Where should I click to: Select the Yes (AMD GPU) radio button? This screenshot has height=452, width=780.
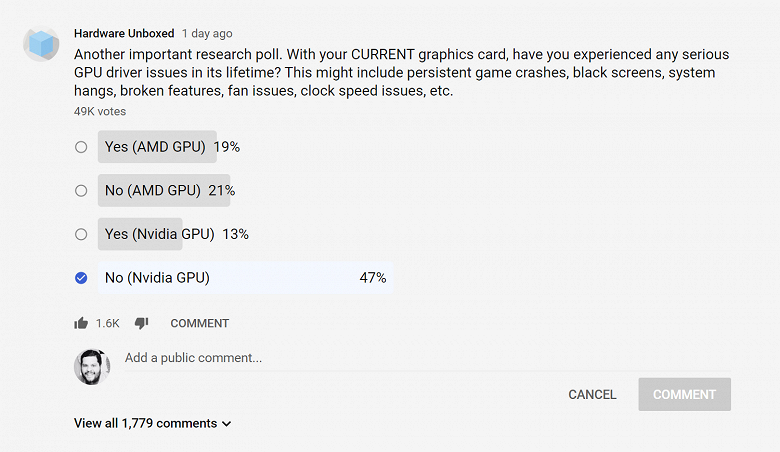point(81,147)
